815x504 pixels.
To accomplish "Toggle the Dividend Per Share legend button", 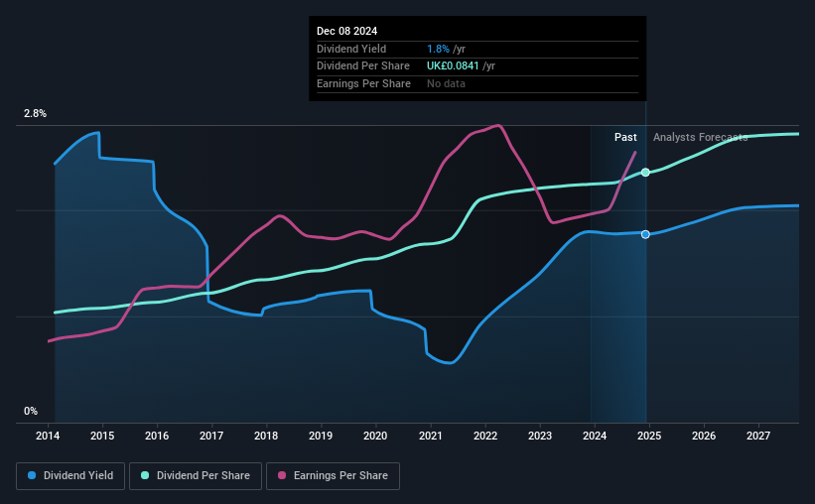I will click(196, 476).
